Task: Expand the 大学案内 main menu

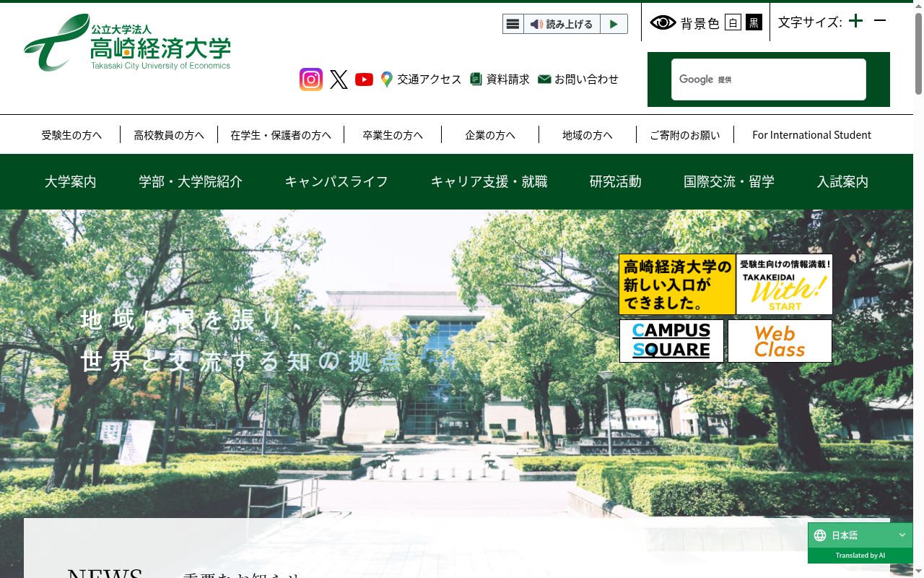Action: [x=70, y=182]
